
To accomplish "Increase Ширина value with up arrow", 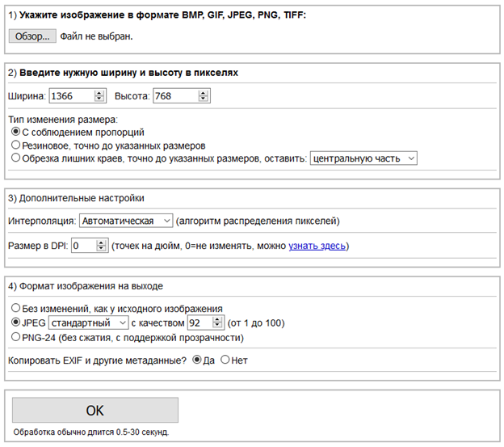I will 99,93.
